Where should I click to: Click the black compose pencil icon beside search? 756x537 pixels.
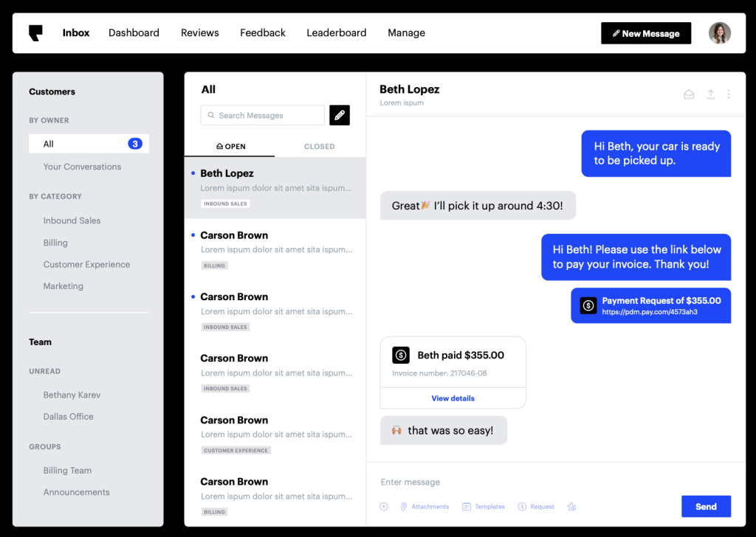coord(340,115)
